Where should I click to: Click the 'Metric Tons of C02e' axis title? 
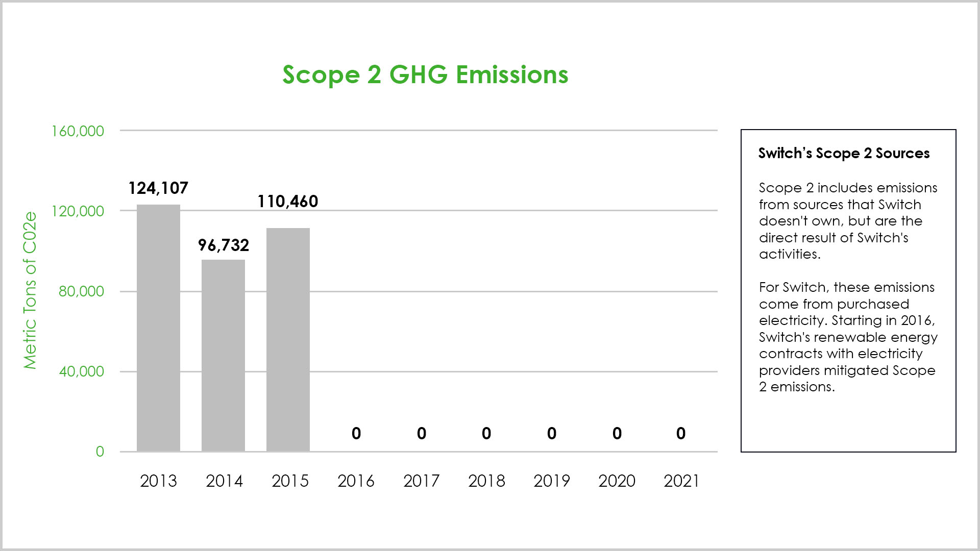pos(30,290)
